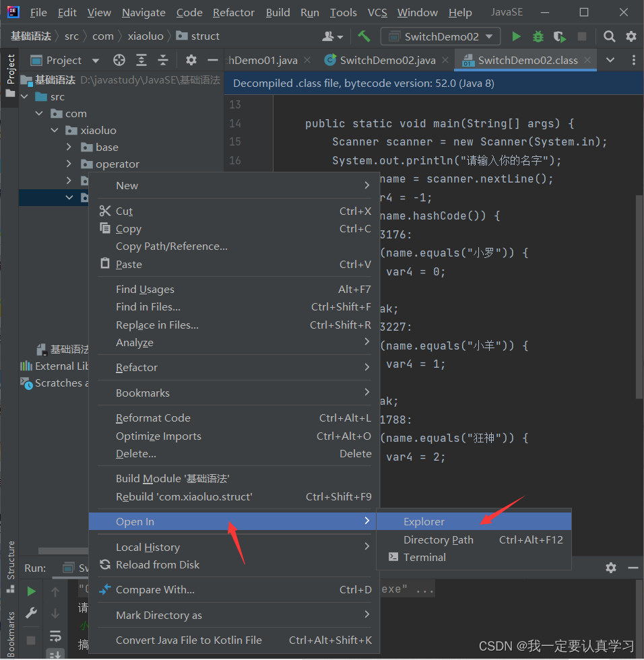
Task: Click the Build project hammer icon
Action: (x=364, y=36)
